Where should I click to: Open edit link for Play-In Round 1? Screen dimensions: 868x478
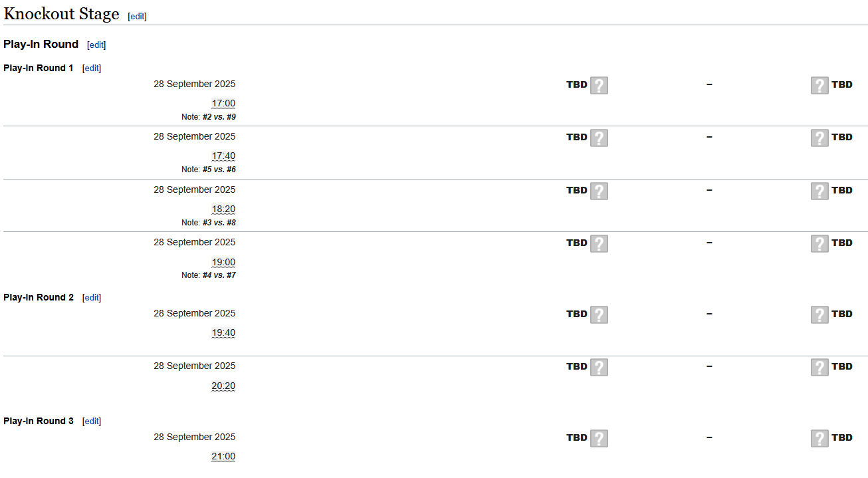[92, 68]
